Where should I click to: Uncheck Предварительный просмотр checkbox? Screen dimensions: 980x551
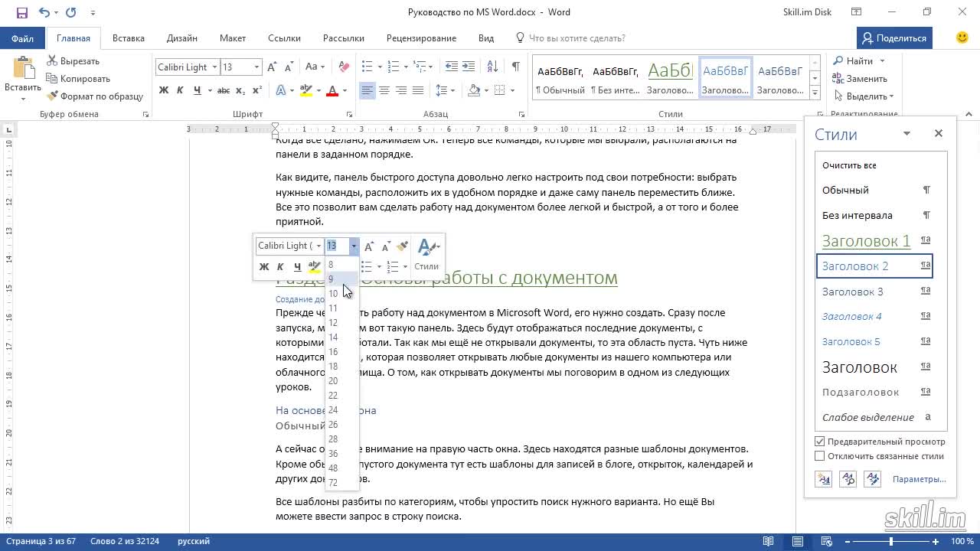tap(820, 442)
